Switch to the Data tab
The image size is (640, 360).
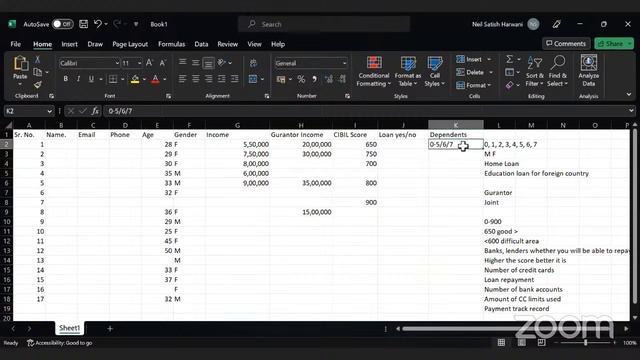tap(201, 44)
